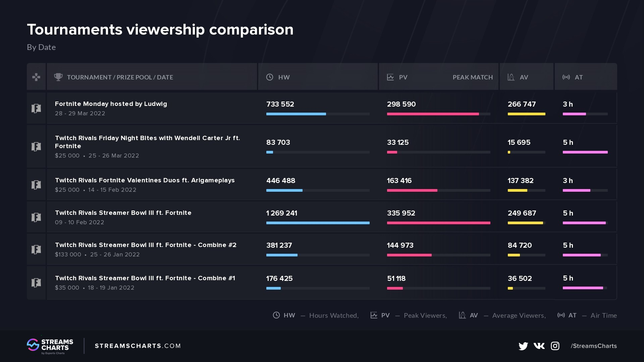Click the Peak Viewers chart icon in legend
Viewport: 644px width, 362px height.
pos(374,315)
